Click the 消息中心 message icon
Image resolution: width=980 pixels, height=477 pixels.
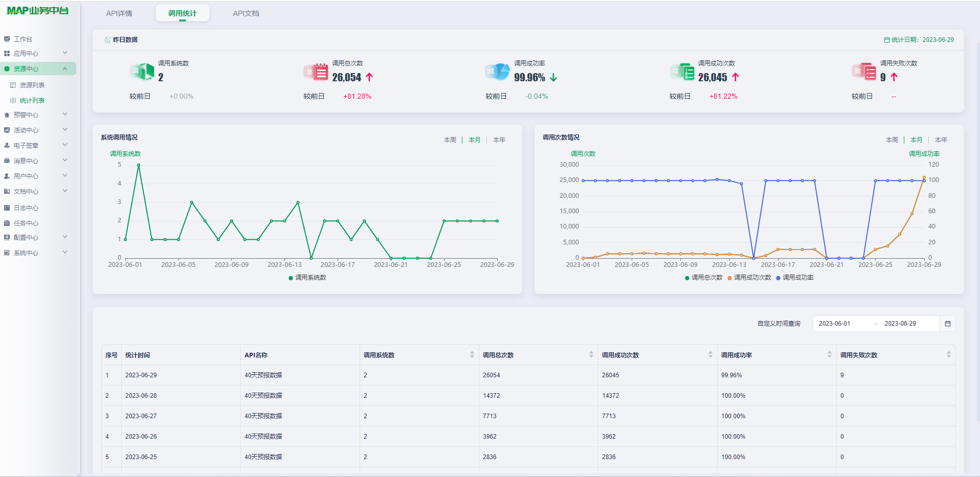coord(7,161)
